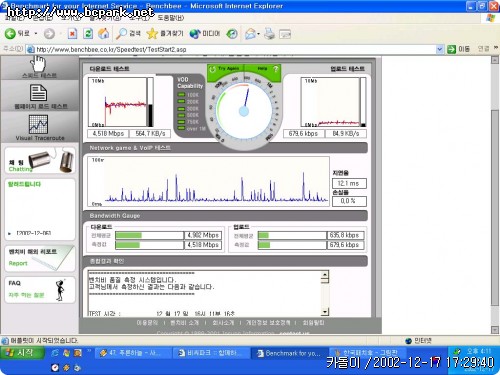Stop page loading with red X icon
500x375 pixels.
pos(72,34)
